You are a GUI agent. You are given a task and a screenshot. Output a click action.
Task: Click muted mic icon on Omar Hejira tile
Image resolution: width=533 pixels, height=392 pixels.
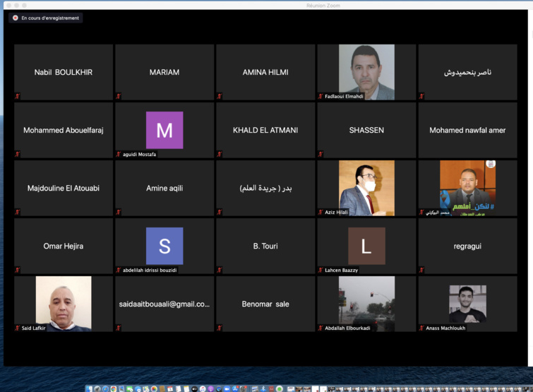point(18,270)
